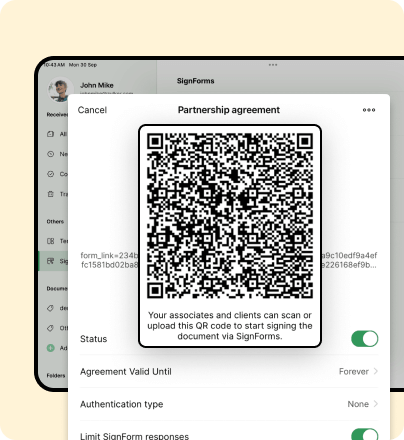404x440 pixels.
Task: Open the All documents icon in sidebar
Action: pos(51,134)
